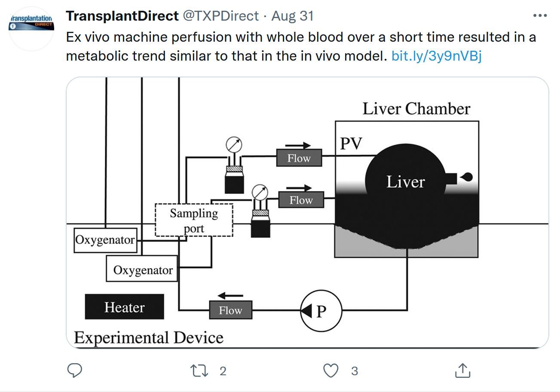The image size is (560, 392).
Task: Retweet this post using the arrows icon
Action: [x=199, y=371]
